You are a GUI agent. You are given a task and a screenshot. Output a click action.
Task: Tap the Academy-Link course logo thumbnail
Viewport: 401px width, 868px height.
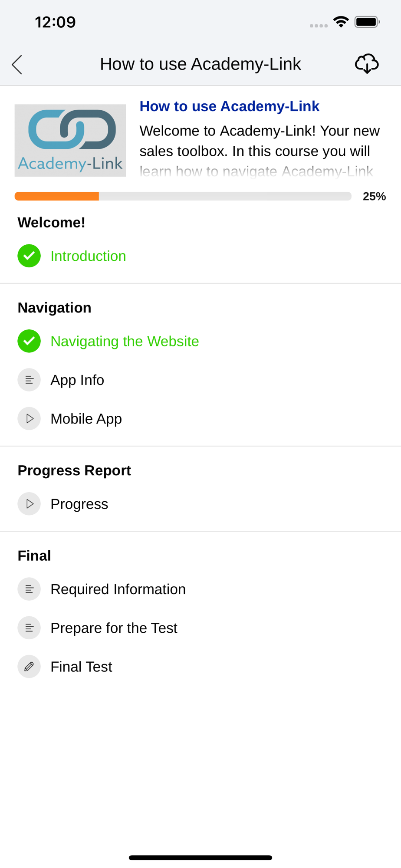70,140
